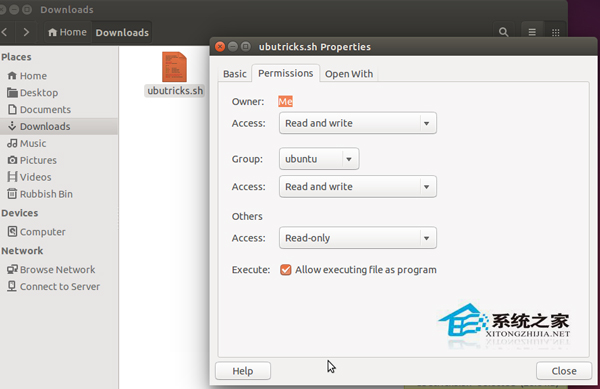Viewport: 600px width, 389px height.
Task: Minimize the ubutricks.sh Properties dialog
Action: click(233, 47)
